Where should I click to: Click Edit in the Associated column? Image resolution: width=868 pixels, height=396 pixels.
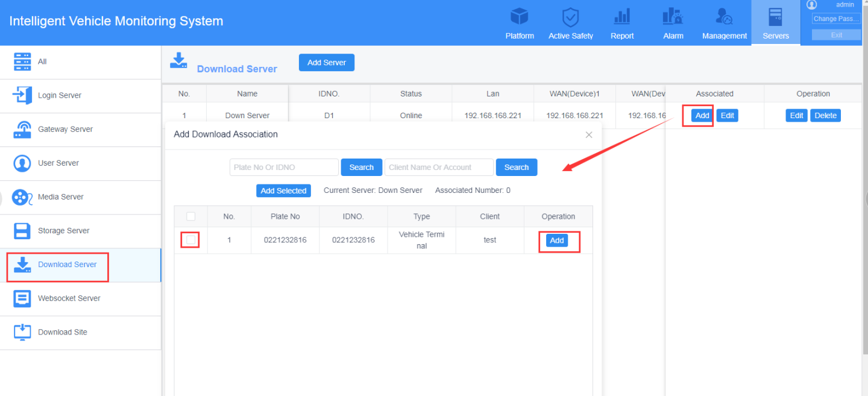[728, 115]
